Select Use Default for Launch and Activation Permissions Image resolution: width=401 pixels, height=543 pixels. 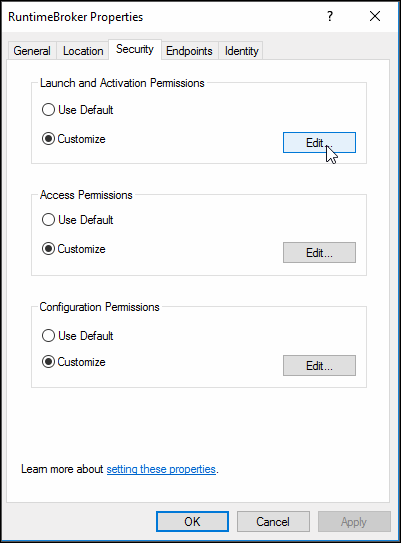coord(78,110)
